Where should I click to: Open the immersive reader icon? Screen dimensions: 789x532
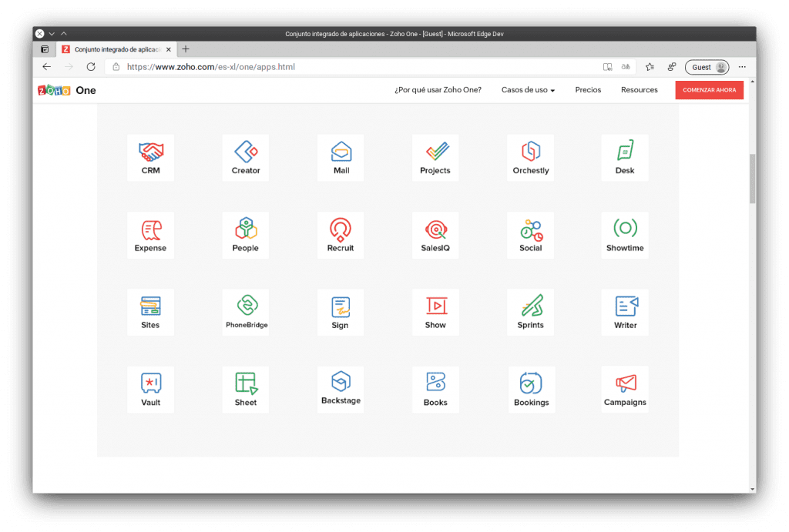pyautogui.click(x=607, y=67)
